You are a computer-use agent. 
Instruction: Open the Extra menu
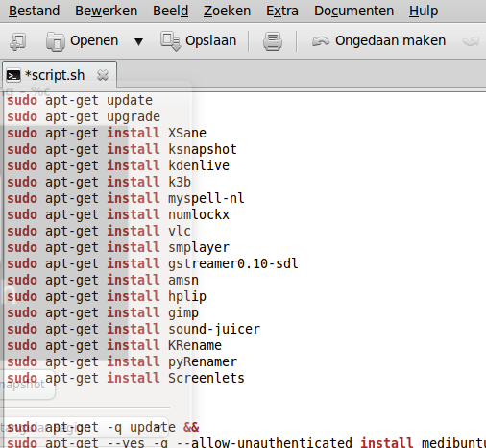point(282,11)
